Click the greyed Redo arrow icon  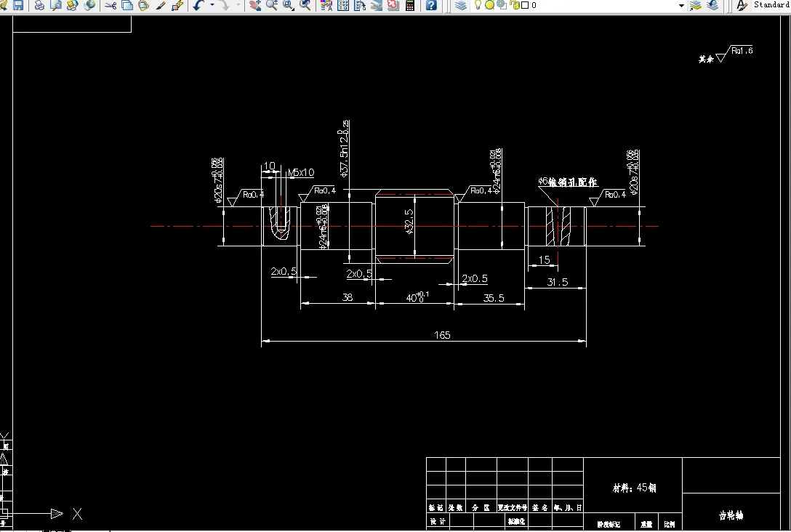click(225, 5)
